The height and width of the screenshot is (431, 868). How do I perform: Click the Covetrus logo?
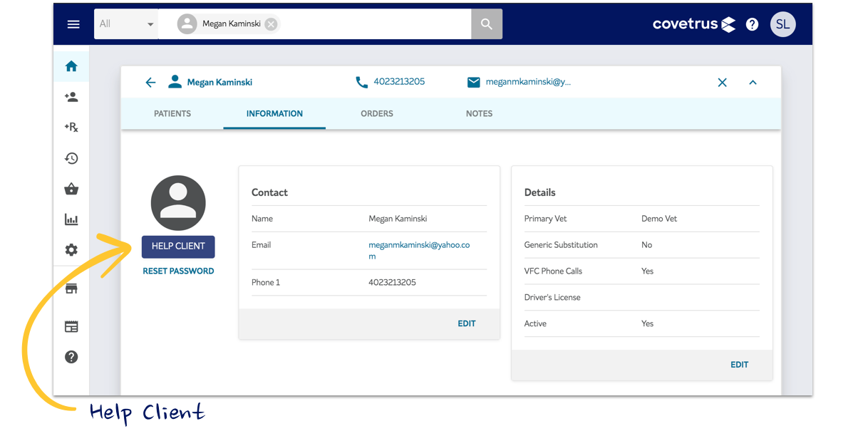694,24
